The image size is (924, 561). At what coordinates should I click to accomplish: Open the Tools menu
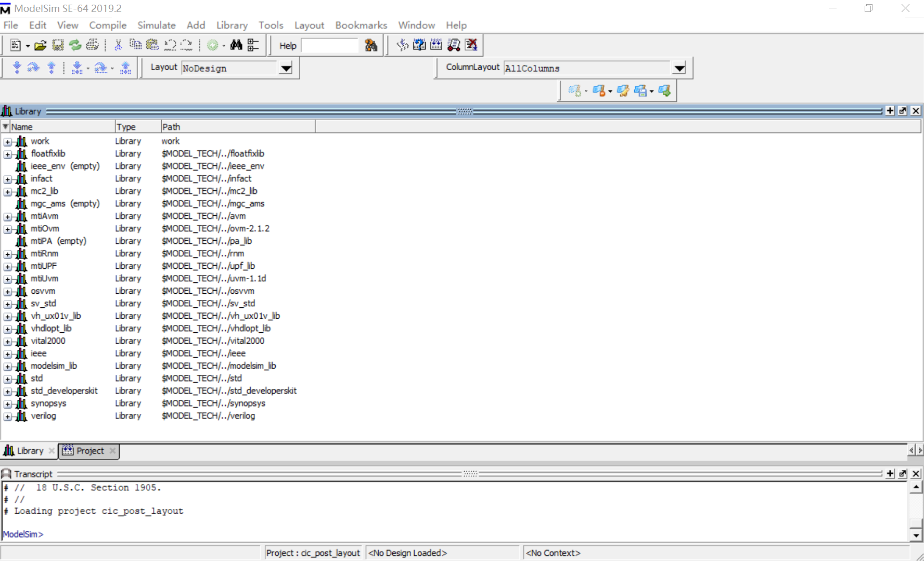click(x=271, y=25)
